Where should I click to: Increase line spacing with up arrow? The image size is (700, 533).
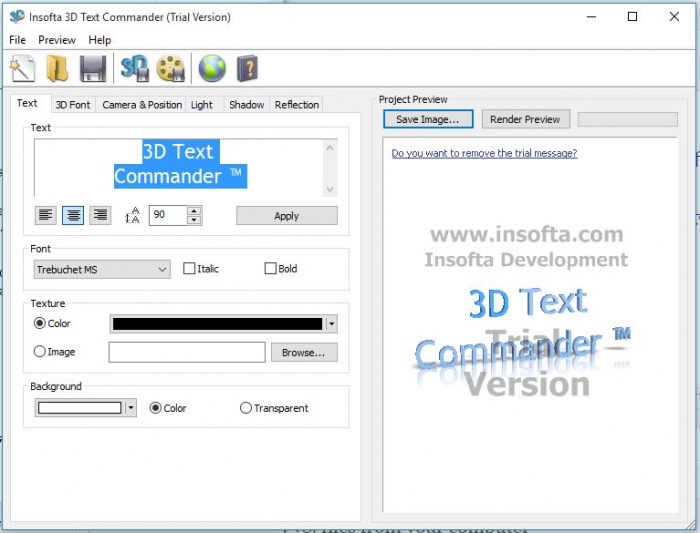194,211
